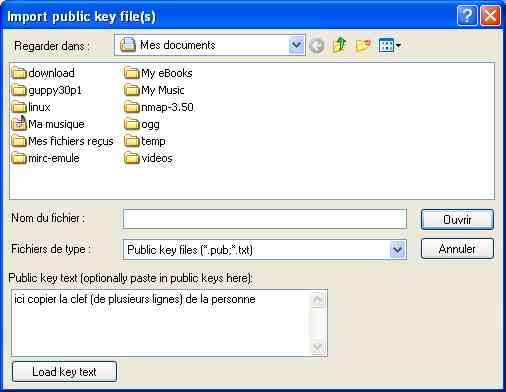Screen dimensions: 506x392
Task: Select the download folder
Action: (x=43, y=73)
